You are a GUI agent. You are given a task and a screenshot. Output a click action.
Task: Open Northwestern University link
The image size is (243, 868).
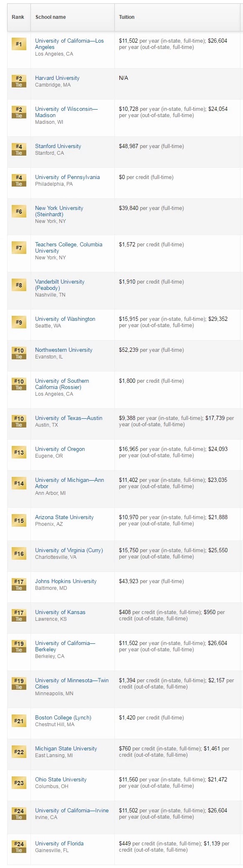coord(64,350)
